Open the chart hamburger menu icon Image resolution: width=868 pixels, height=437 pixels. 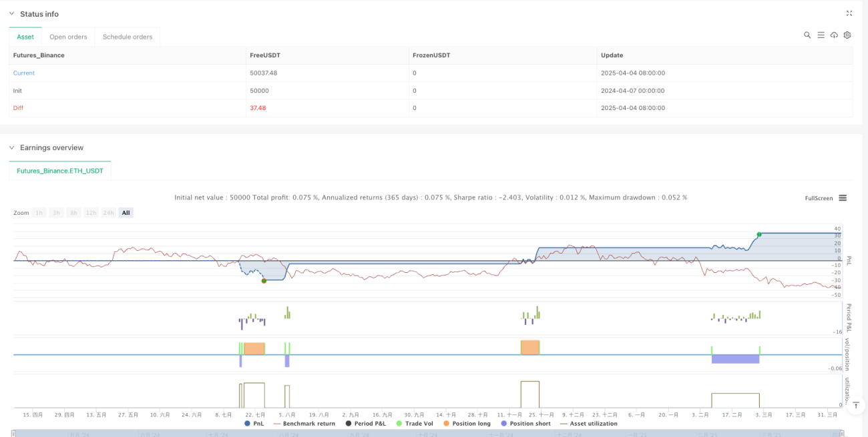click(843, 198)
